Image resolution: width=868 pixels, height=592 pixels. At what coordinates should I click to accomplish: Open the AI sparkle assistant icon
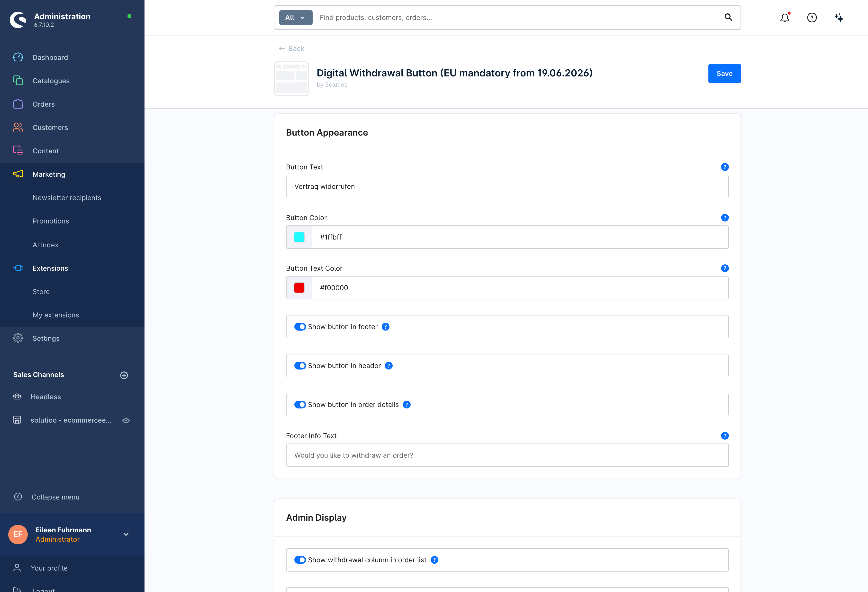[839, 18]
